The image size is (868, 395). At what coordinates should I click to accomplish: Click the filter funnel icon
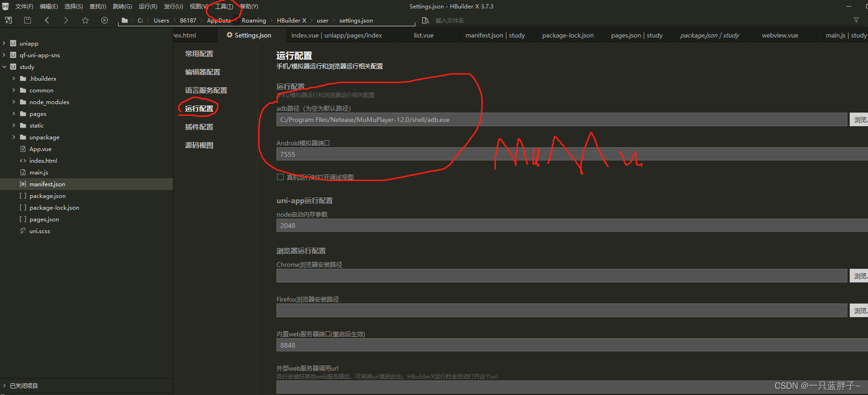(856, 20)
